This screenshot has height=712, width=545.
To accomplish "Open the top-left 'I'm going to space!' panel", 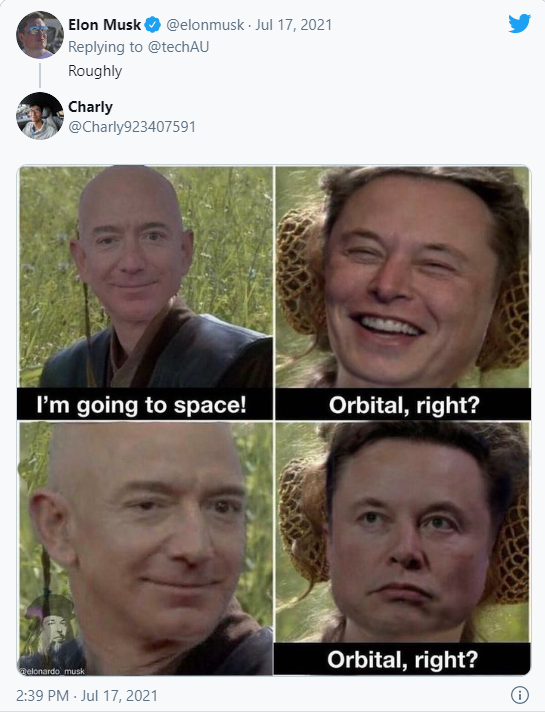I will (x=145, y=293).
